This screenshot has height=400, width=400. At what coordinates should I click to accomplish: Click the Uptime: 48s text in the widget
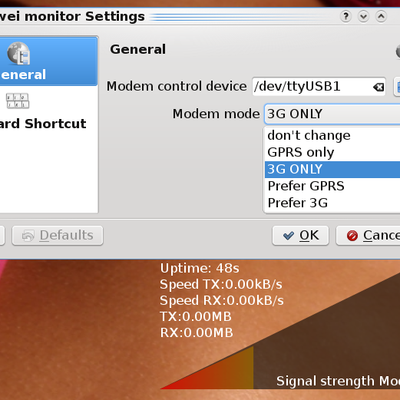click(200, 268)
